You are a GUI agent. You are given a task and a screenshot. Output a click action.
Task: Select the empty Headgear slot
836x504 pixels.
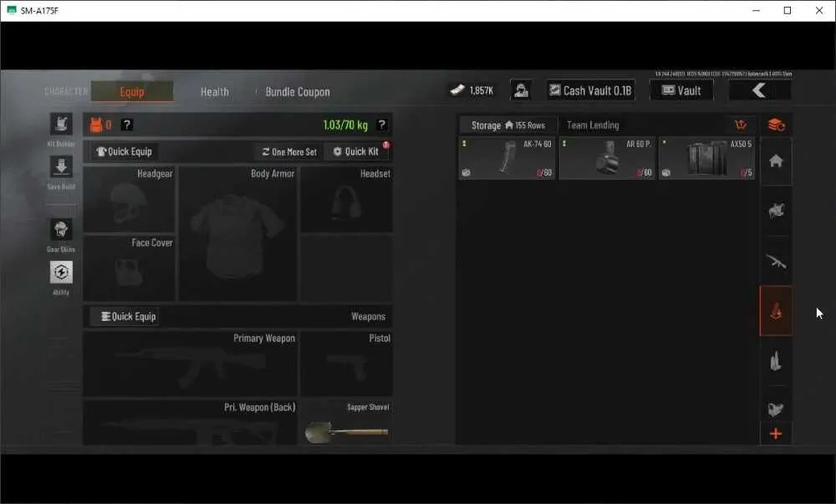tap(129, 199)
